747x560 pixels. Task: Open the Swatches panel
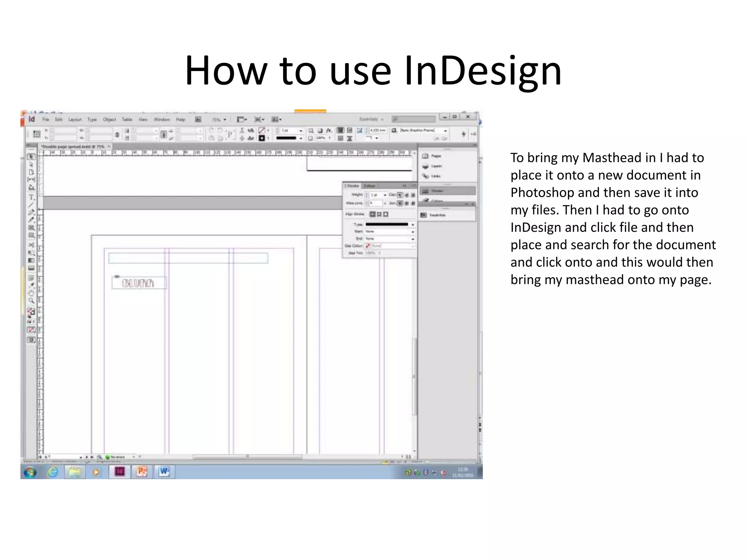(x=433, y=215)
